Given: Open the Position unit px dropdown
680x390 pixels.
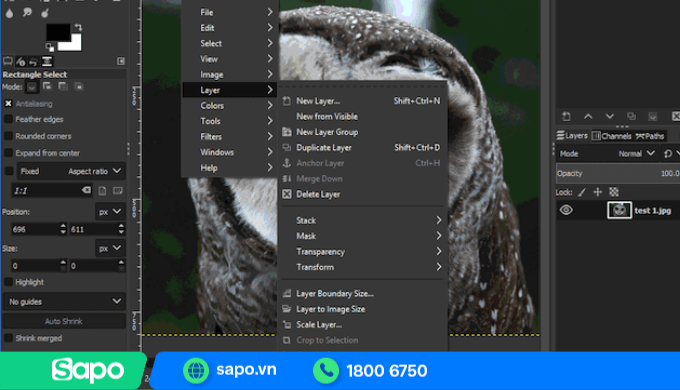Looking at the screenshot, I should (x=110, y=212).
